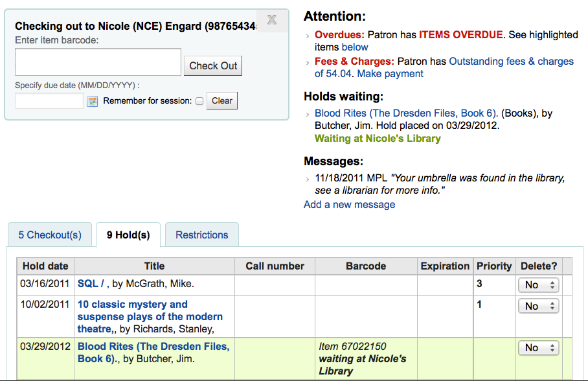Open Delete dropdown for SQL hold

(538, 285)
